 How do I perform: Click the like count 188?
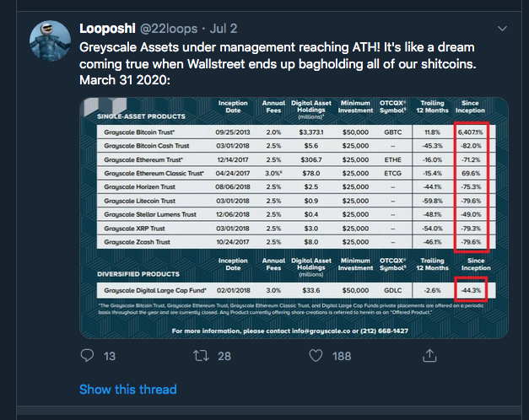(342, 356)
